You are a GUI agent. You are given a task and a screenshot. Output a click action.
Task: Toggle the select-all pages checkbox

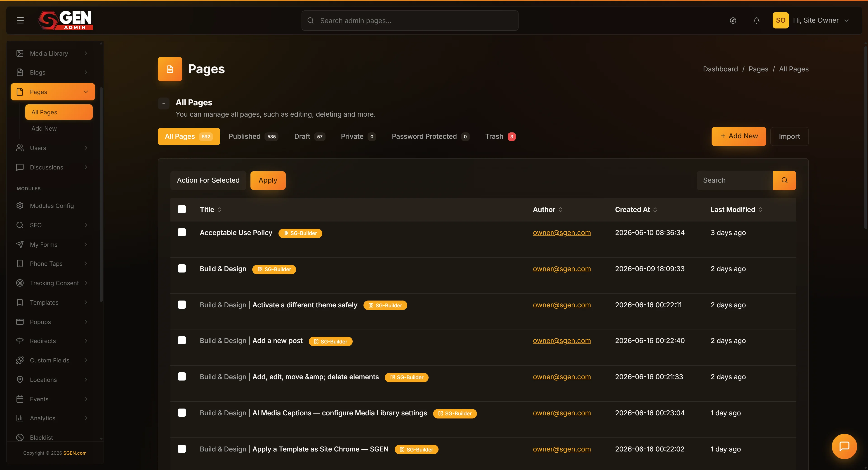[182, 209]
